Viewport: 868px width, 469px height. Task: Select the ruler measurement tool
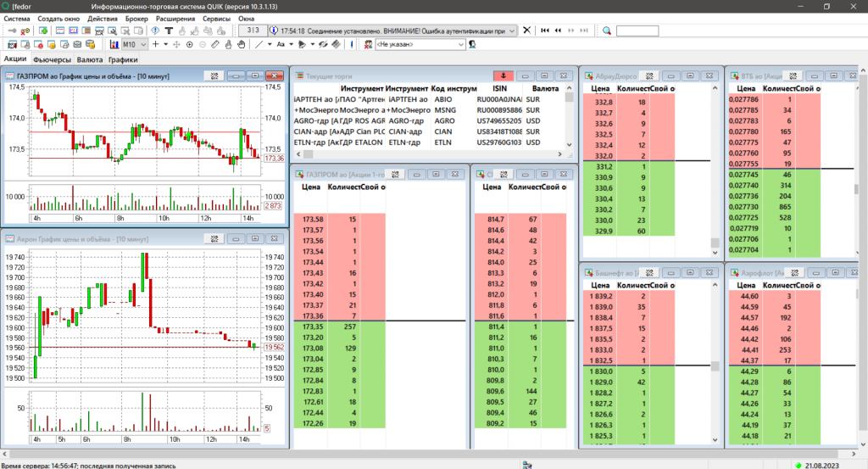pyautogui.click(x=215, y=44)
